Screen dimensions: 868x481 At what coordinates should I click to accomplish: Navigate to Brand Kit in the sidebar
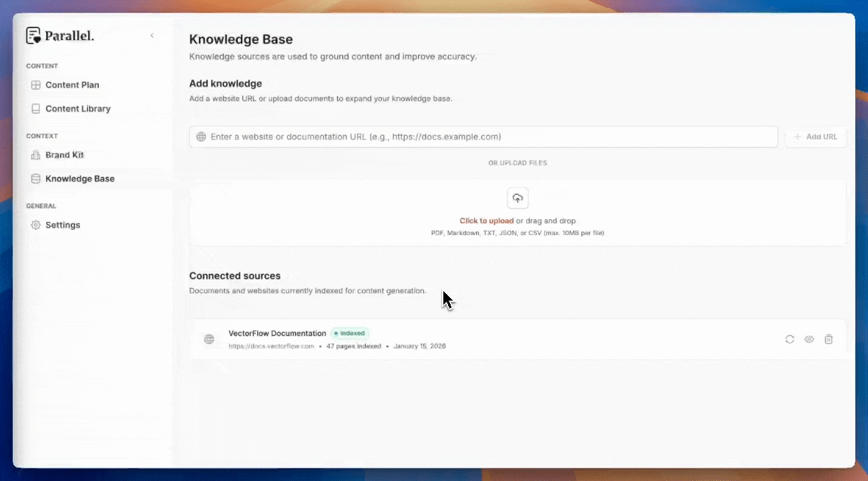pos(64,154)
